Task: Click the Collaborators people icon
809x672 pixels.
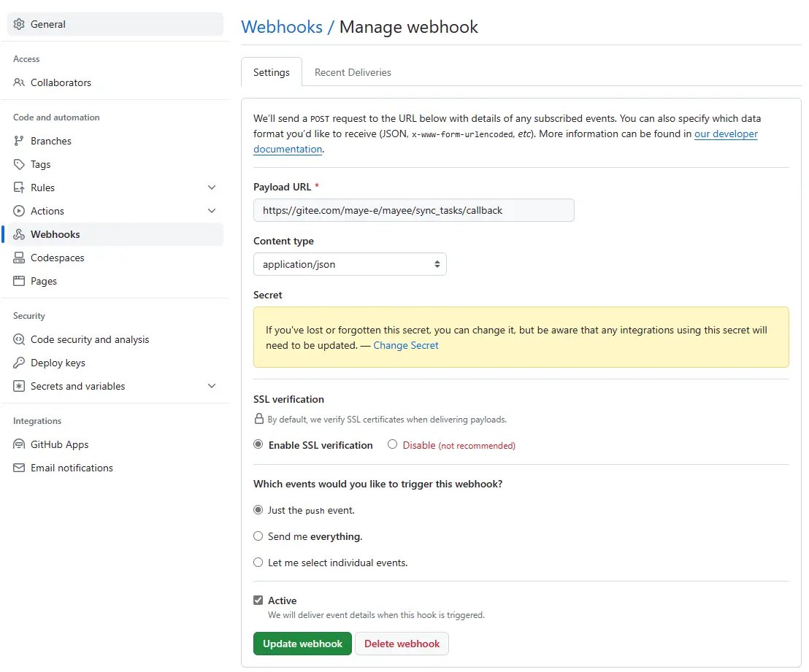Action: tap(19, 82)
